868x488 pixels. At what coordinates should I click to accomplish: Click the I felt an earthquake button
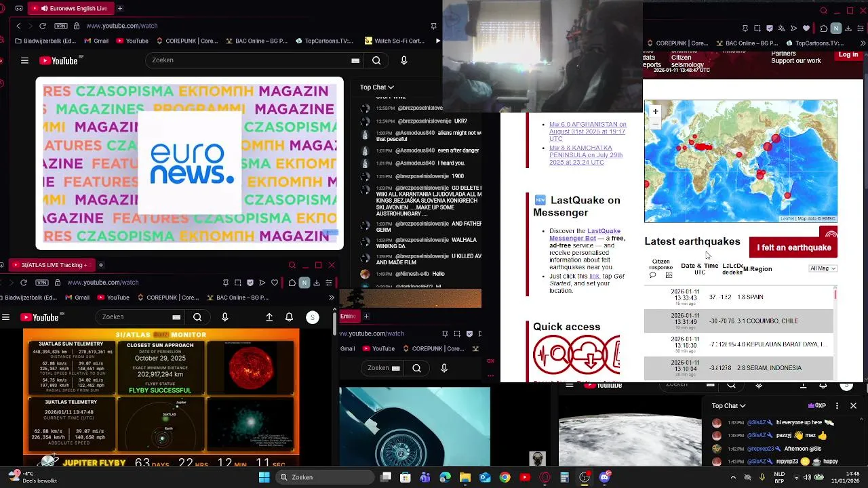coord(793,247)
